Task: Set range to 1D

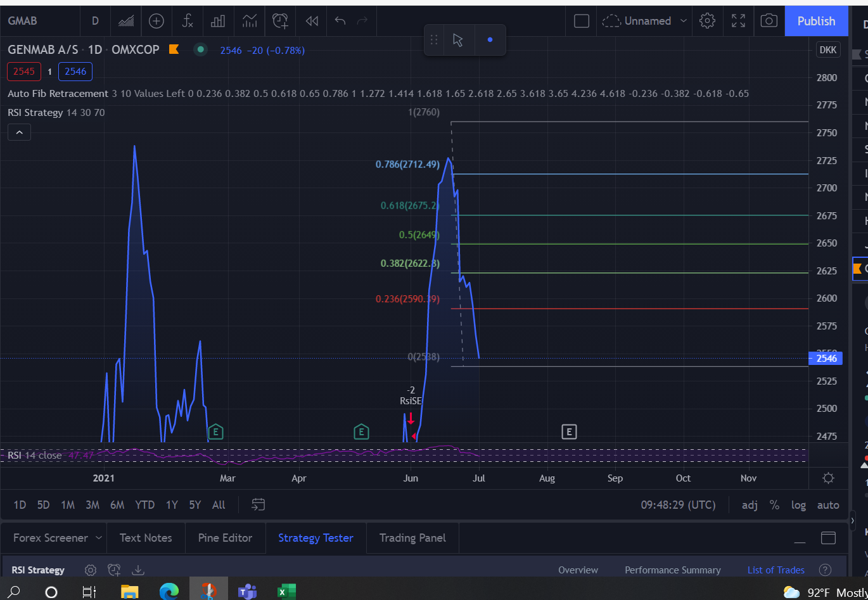Action: point(20,505)
